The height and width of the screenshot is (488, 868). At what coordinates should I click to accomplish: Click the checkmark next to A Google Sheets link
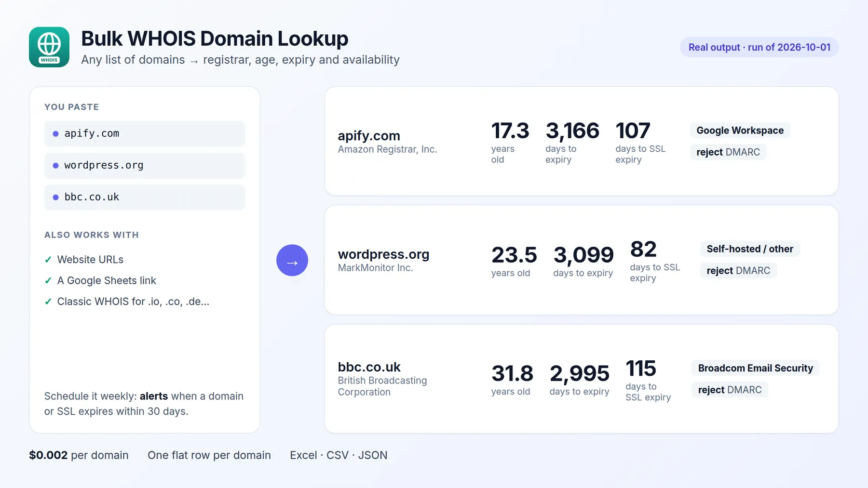coord(48,280)
